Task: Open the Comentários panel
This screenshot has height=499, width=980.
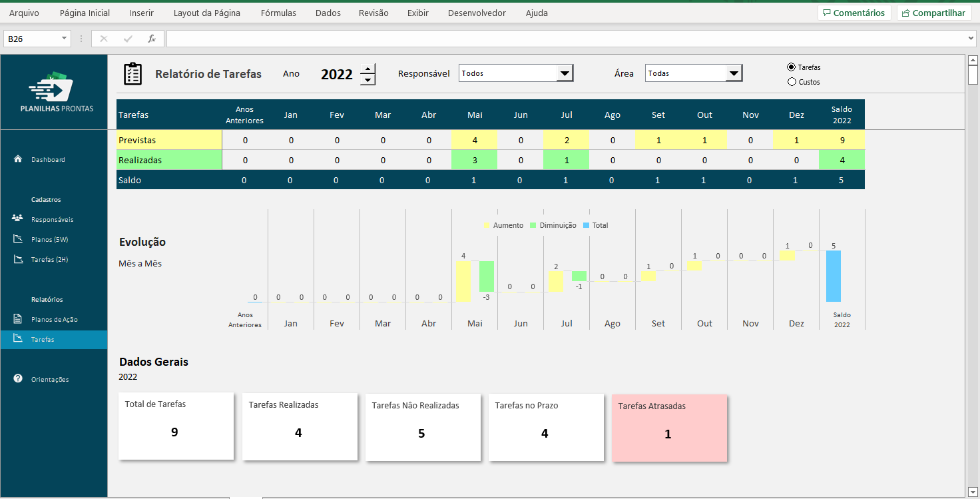Action: [x=854, y=12]
